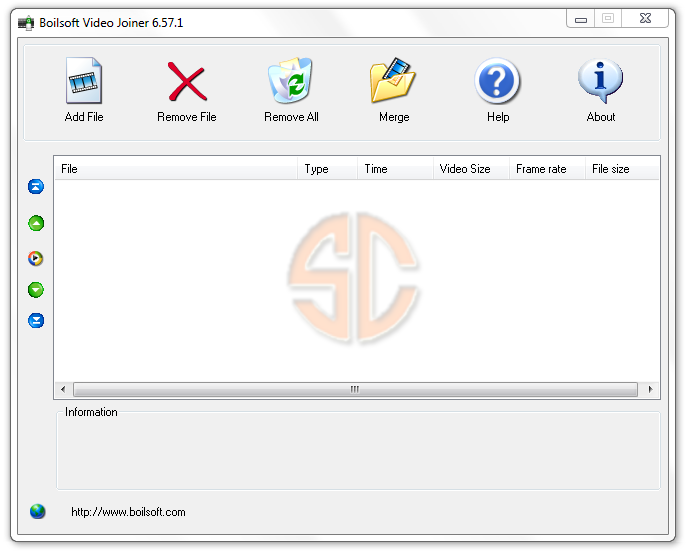Move selected file down one position
The image size is (687, 552).
tap(36, 290)
